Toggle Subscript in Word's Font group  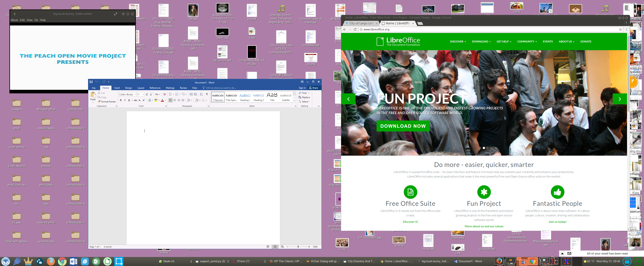(x=140, y=100)
